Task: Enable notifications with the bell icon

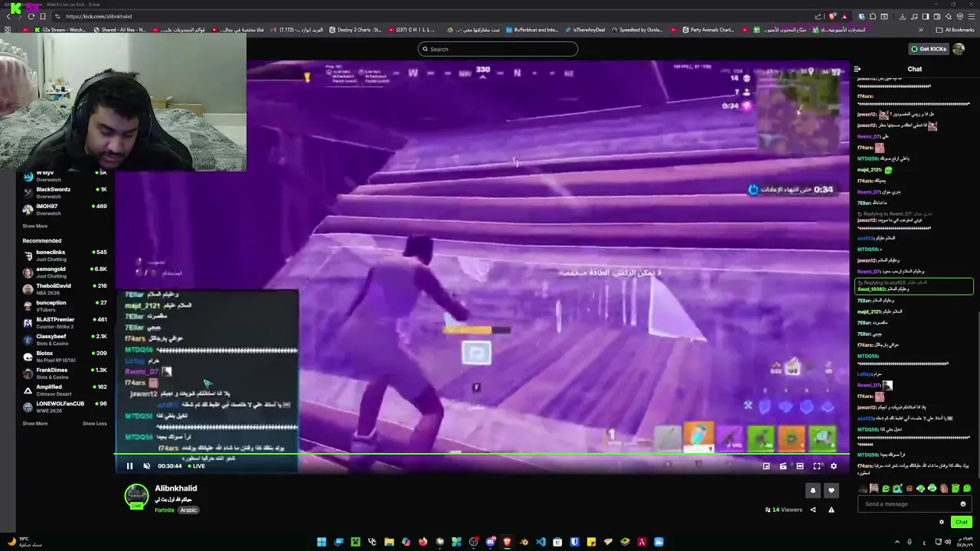Action: point(813,491)
